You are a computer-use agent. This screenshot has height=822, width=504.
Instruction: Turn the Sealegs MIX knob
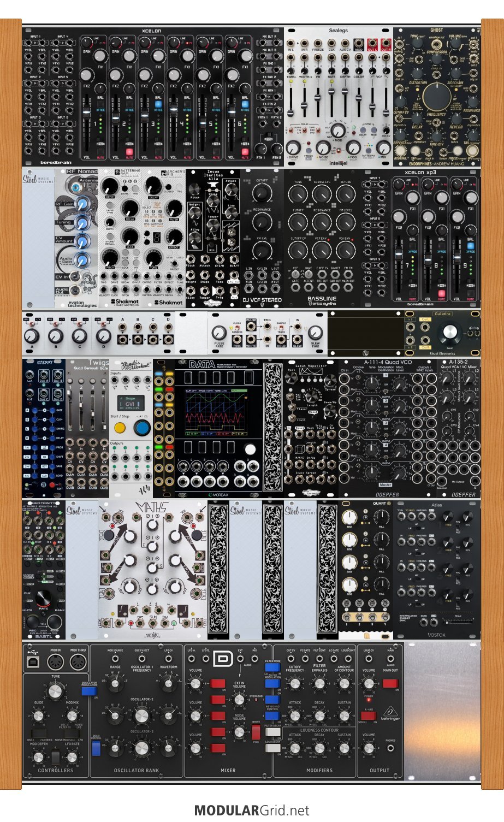[383, 147]
